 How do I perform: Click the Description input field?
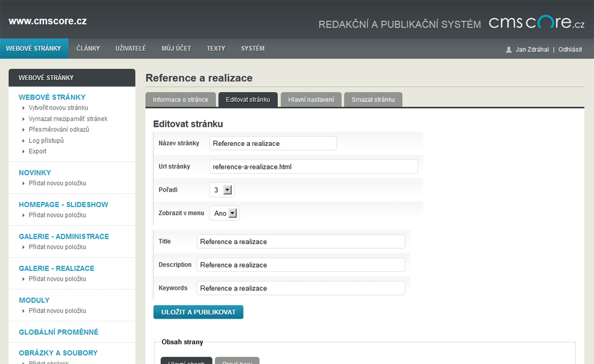pyautogui.click(x=301, y=265)
